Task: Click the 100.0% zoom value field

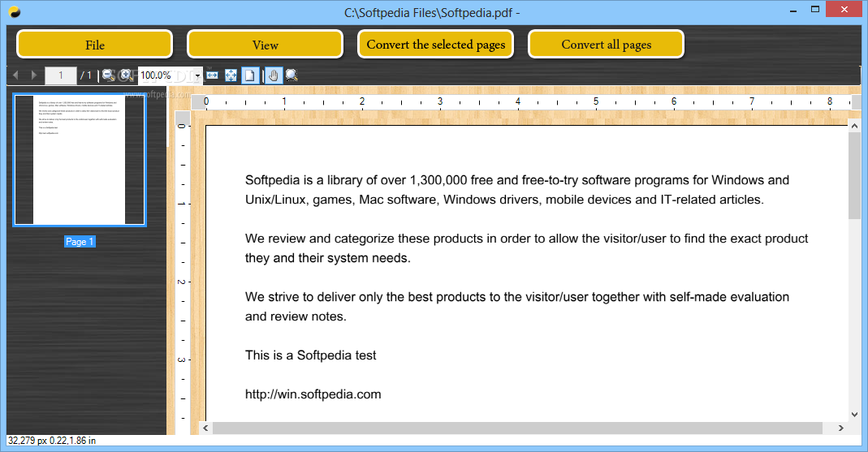Action: point(166,75)
